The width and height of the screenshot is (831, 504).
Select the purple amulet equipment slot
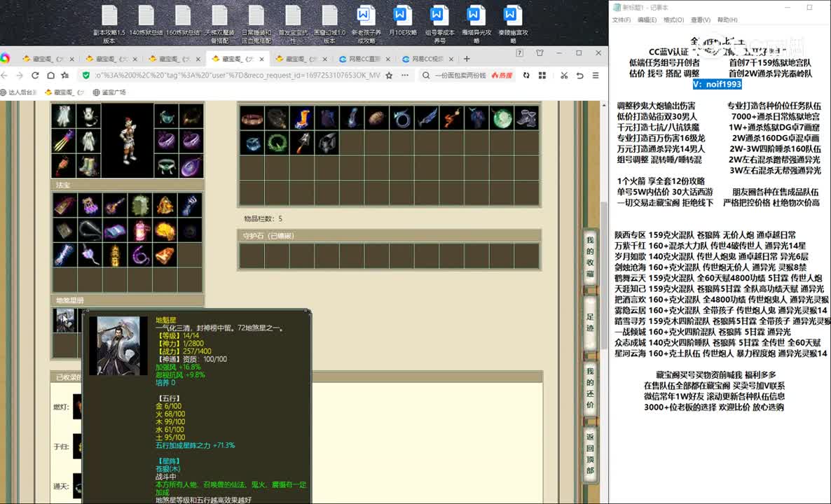pos(191,166)
